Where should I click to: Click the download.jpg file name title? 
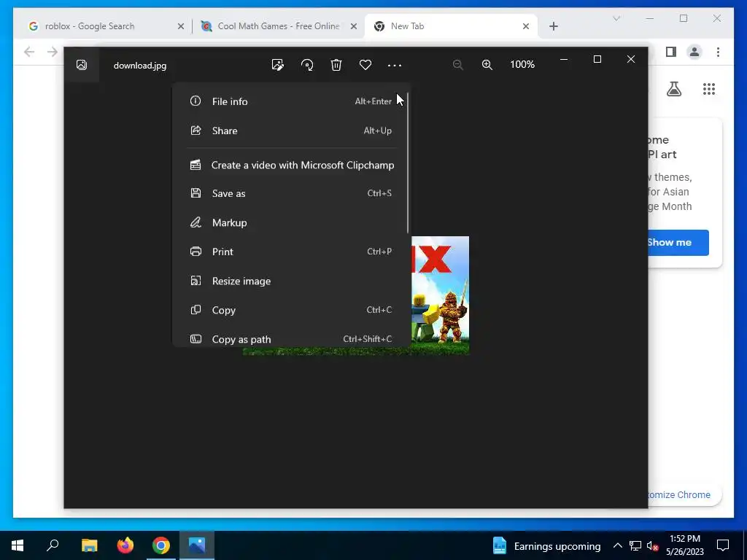[x=140, y=66]
